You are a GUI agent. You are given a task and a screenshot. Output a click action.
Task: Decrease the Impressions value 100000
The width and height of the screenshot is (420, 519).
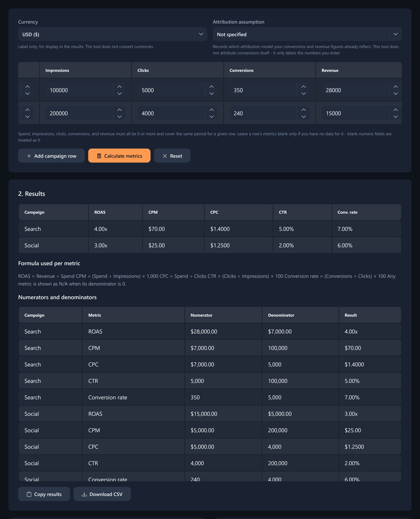click(x=119, y=94)
